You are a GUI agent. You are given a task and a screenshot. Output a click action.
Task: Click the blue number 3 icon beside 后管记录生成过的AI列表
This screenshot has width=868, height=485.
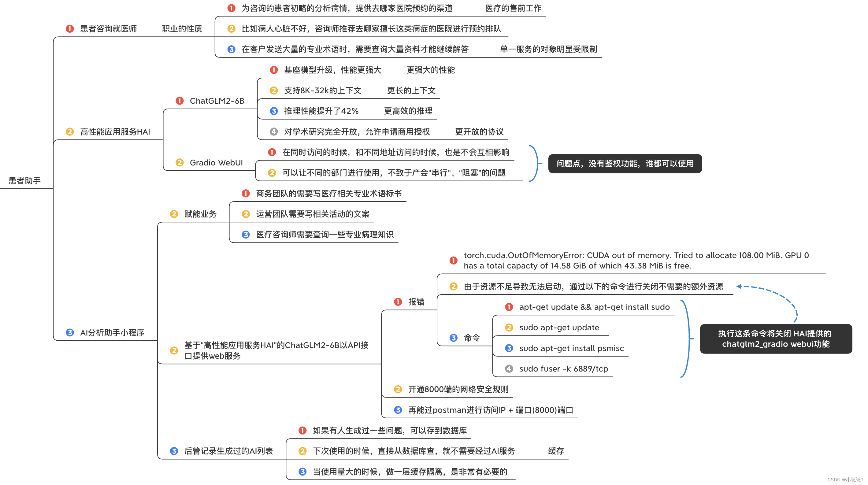pyautogui.click(x=174, y=451)
